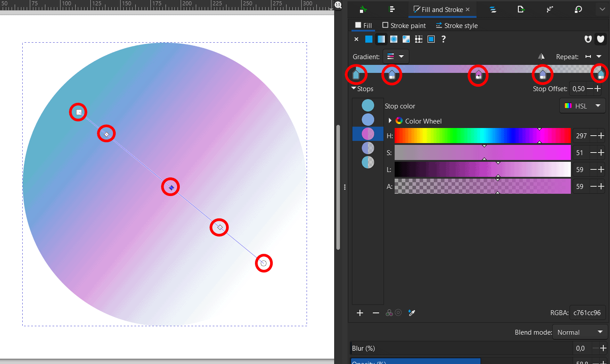Click on the Hue slider bar
The image size is (610, 364).
coord(483,136)
